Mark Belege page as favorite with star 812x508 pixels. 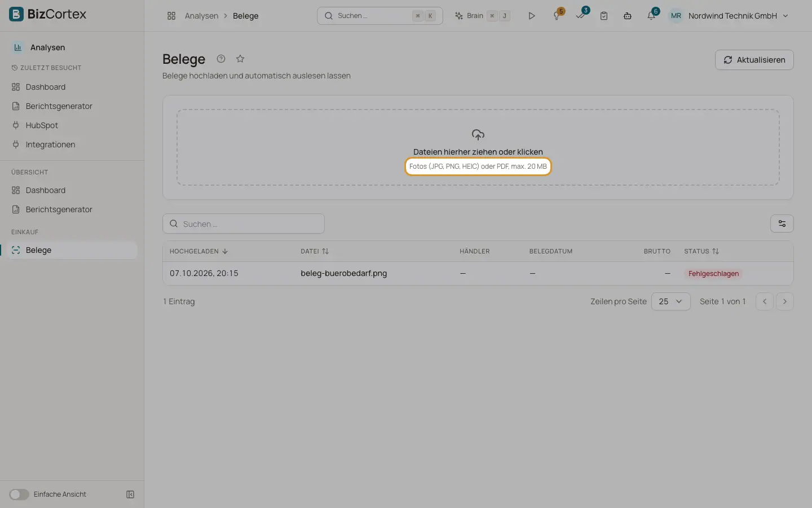(x=240, y=59)
